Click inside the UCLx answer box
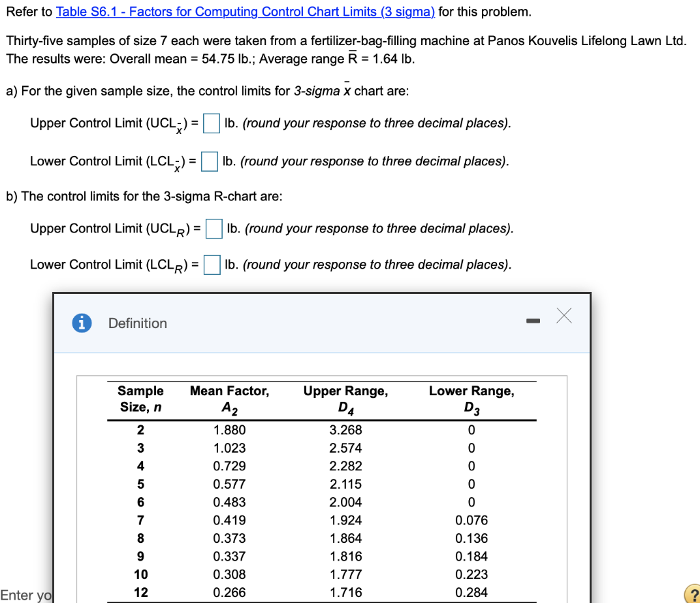This screenshot has width=700, height=603. (x=211, y=123)
